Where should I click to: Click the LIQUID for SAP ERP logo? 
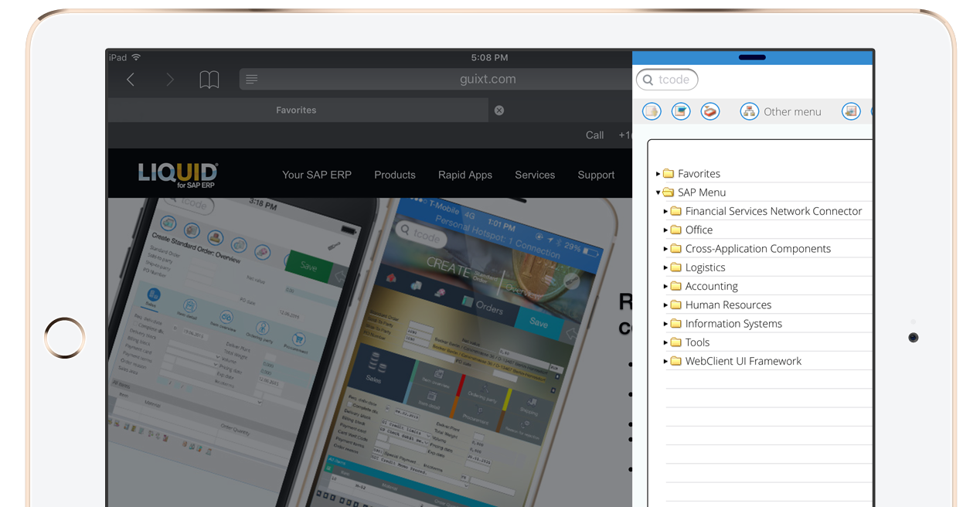click(x=178, y=175)
